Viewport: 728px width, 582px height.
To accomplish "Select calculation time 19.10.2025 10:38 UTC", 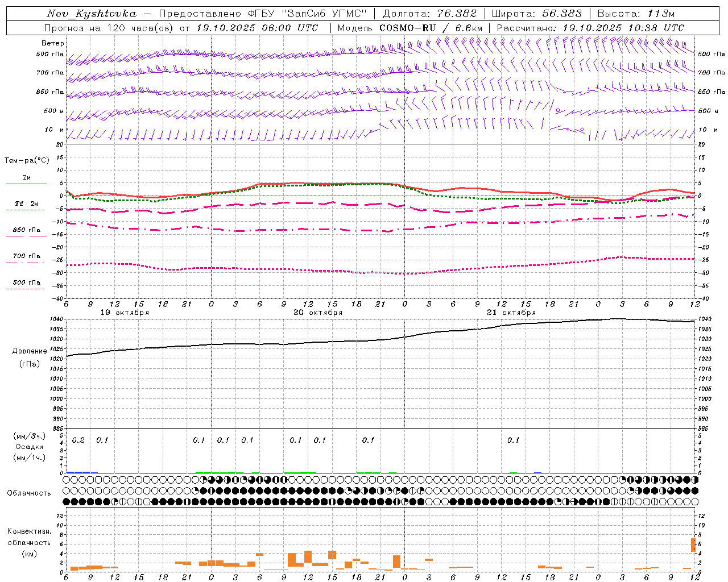I will coord(623,28).
